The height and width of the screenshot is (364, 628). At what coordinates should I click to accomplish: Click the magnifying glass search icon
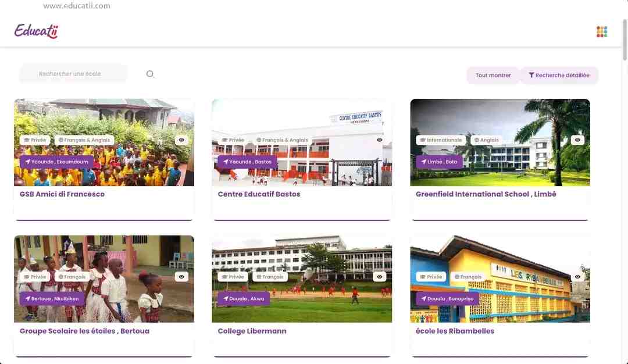150,74
